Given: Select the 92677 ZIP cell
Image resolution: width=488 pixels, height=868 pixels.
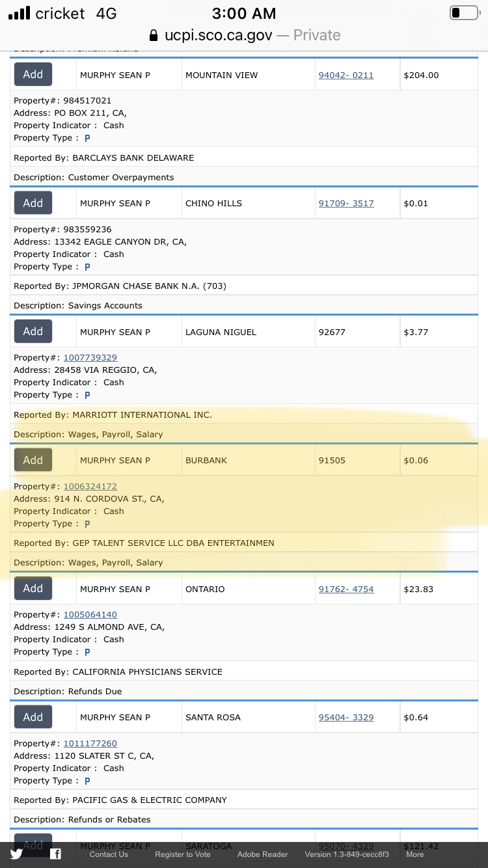Looking at the screenshot, I should 357,332.
